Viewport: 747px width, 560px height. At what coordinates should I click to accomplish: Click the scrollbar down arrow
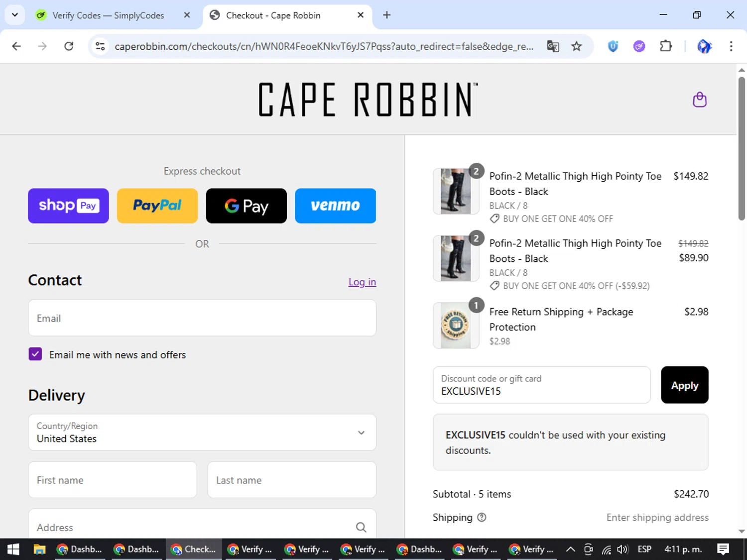coord(742,532)
